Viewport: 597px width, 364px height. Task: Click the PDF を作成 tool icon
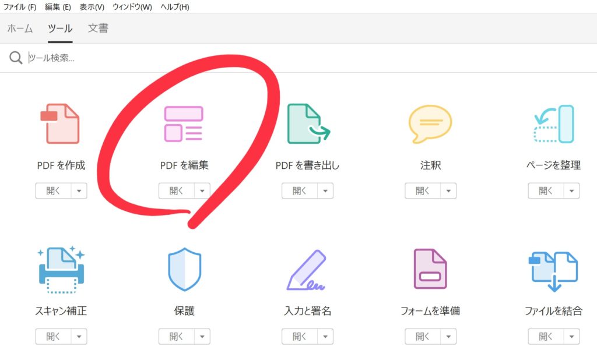tap(60, 123)
